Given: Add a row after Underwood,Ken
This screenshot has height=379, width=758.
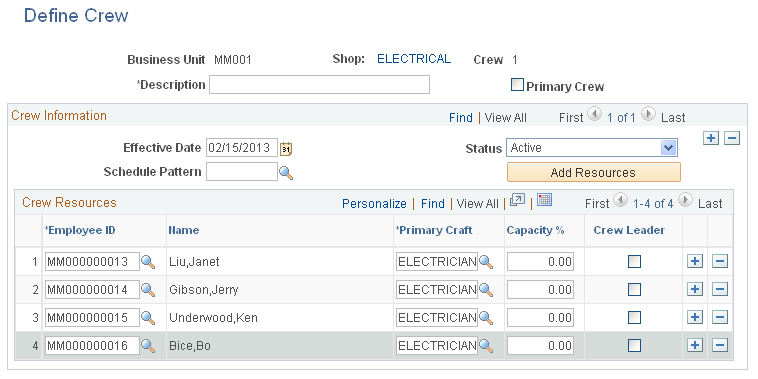Looking at the screenshot, I should pyautogui.click(x=695, y=318).
